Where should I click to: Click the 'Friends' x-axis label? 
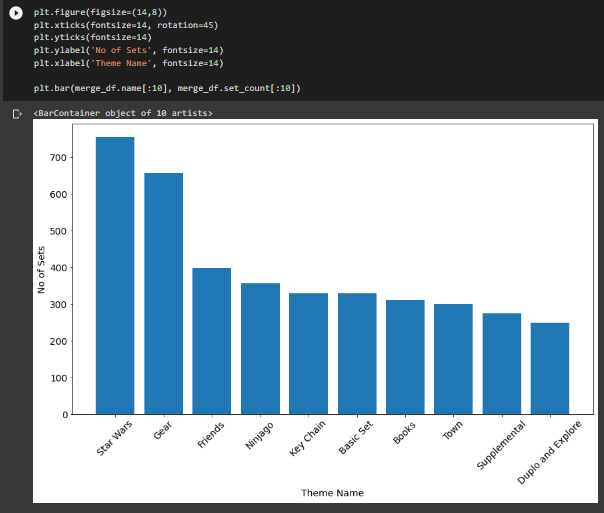coord(211,435)
